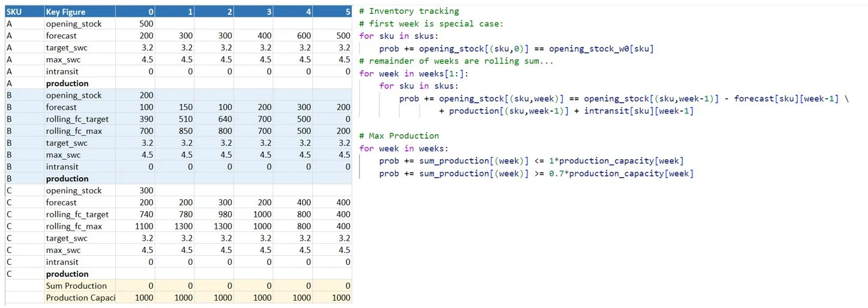Select SKU A bold "production" label cell

(80, 83)
